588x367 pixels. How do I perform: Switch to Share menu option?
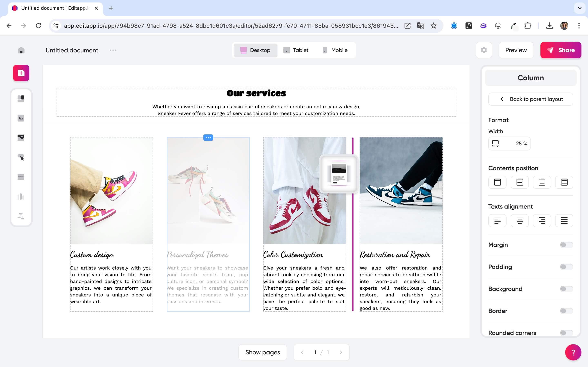560,50
